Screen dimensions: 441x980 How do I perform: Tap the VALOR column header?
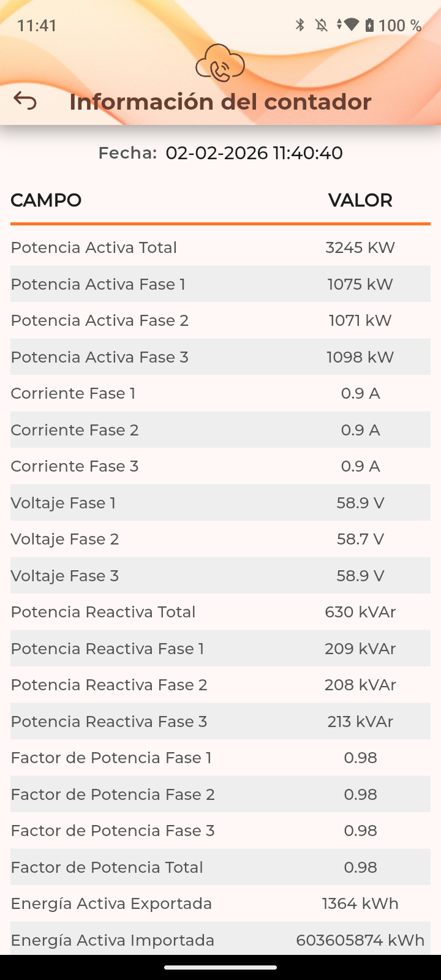click(x=360, y=200)
